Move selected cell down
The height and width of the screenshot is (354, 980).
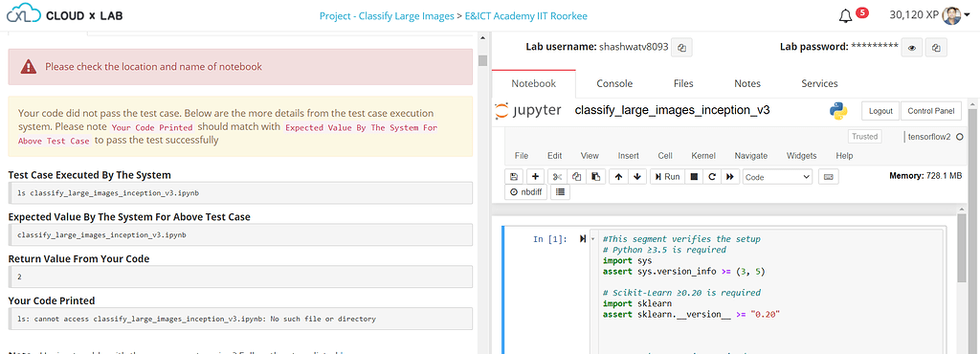[x=636, y=177]
